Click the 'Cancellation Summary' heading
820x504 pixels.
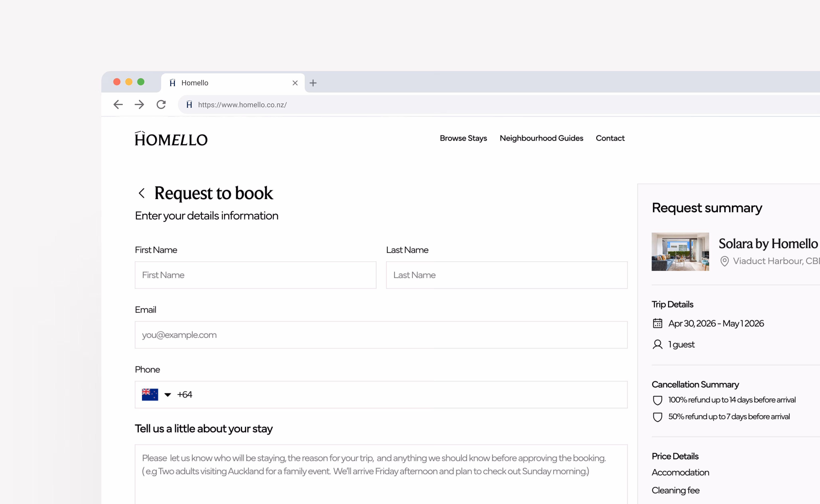tap(695, 384)
